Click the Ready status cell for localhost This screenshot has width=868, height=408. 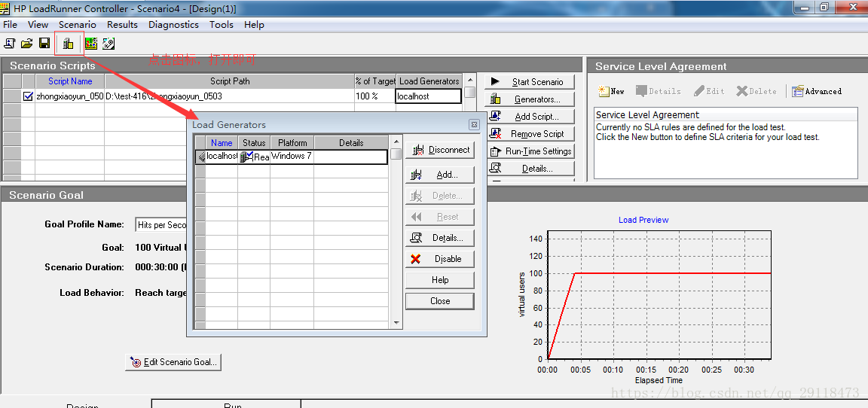tap(254, 157)
